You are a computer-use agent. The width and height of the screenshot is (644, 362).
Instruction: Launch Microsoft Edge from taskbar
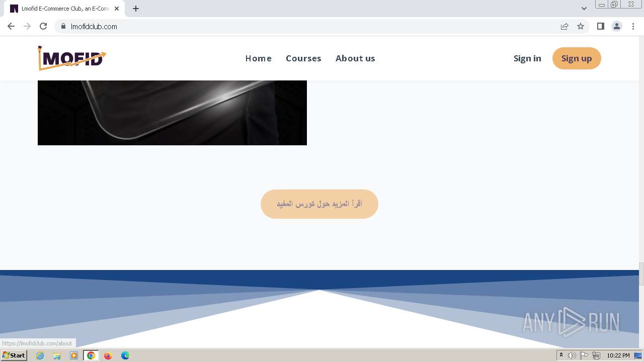[x=125, y=355]
